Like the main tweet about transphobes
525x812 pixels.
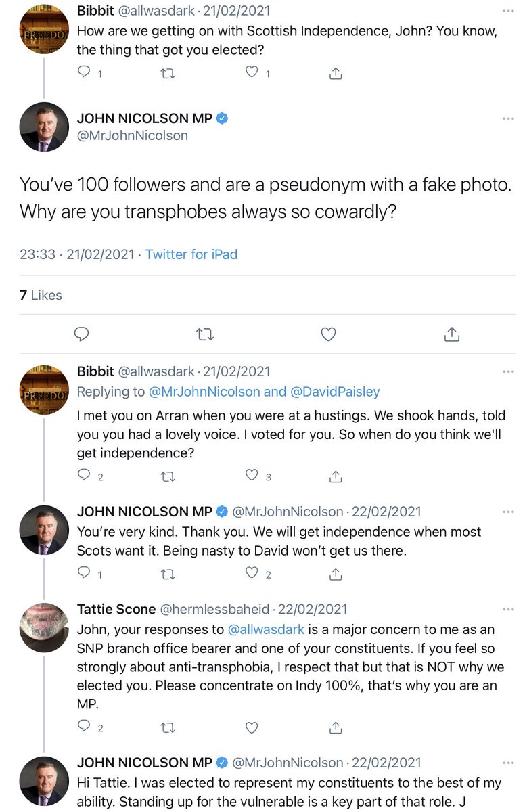pyautogui.click(x=328, y=334)
